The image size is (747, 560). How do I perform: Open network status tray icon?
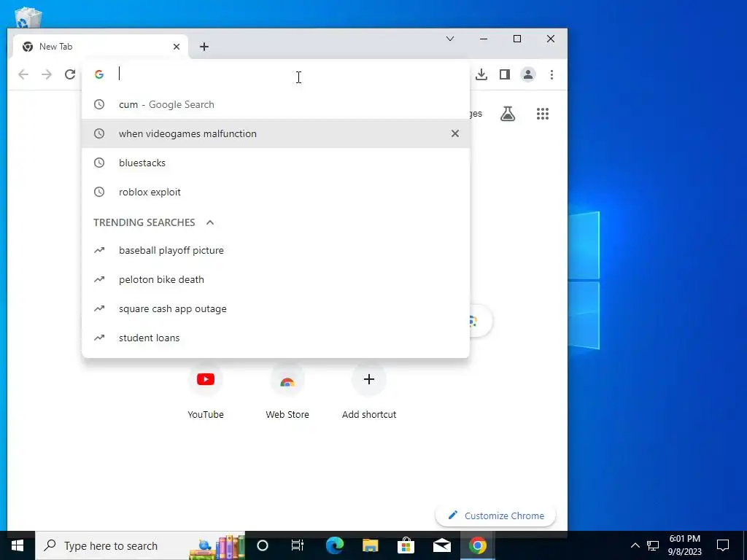[x=653, y=545]
